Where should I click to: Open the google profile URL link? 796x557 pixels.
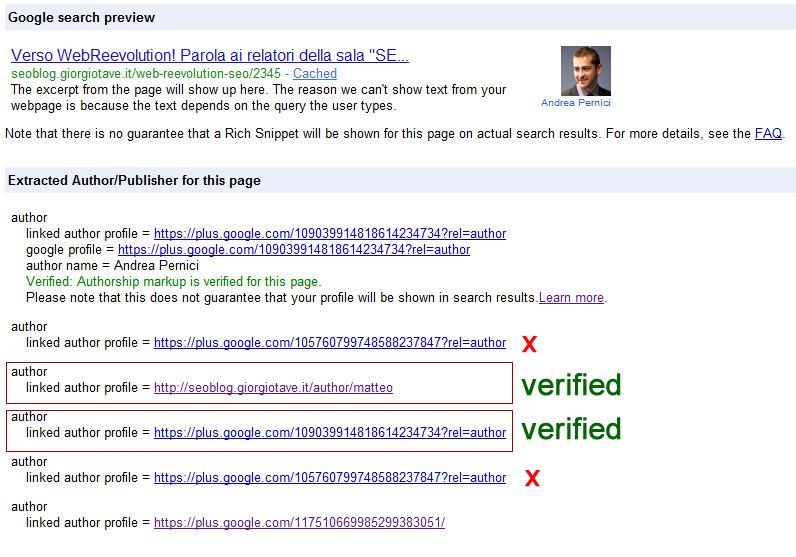click(294, 250)
